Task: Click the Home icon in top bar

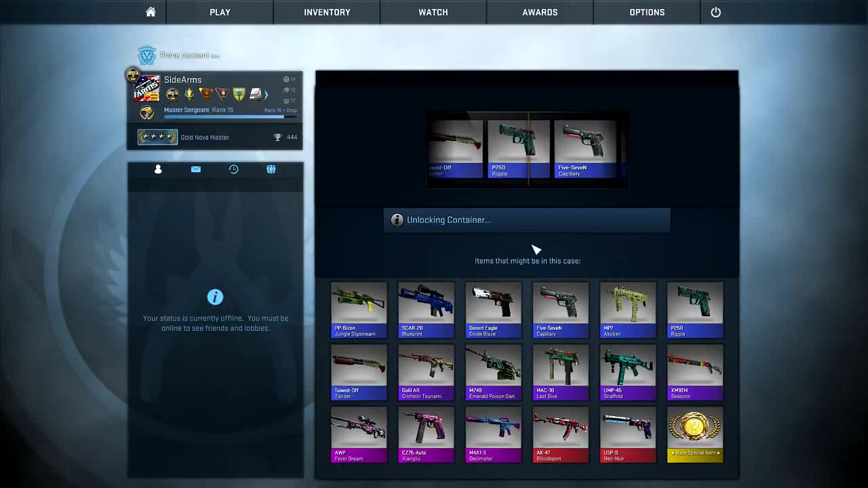Action: coord(151,12)
